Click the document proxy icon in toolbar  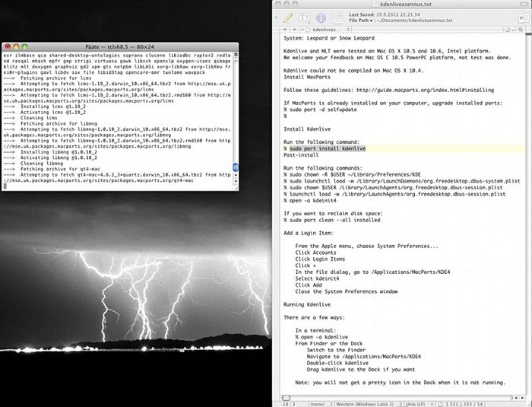[337, 17]
